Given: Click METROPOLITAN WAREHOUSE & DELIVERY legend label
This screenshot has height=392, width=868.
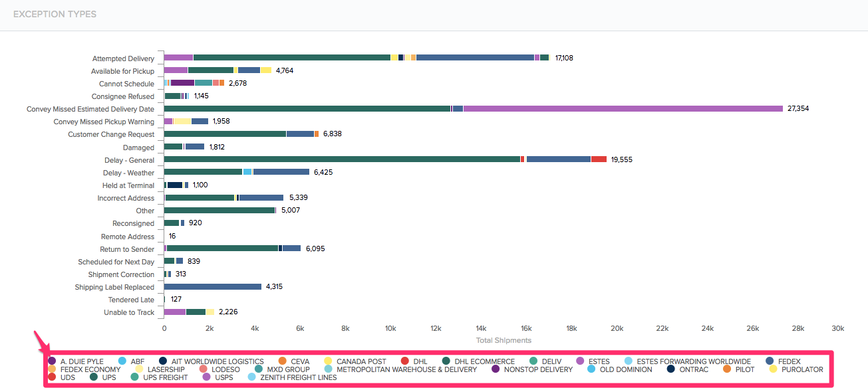Looking at the screenshot, I should click(407, 369).
